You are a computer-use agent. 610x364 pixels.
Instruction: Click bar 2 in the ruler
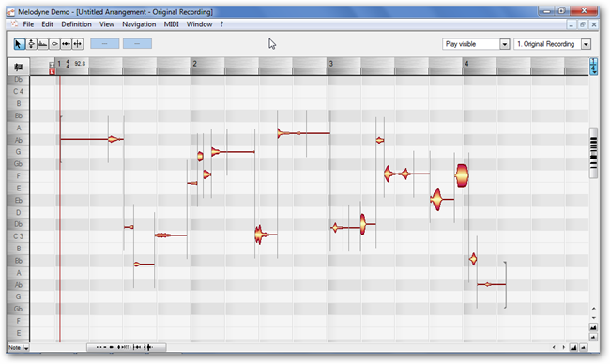tap(195, 64)
